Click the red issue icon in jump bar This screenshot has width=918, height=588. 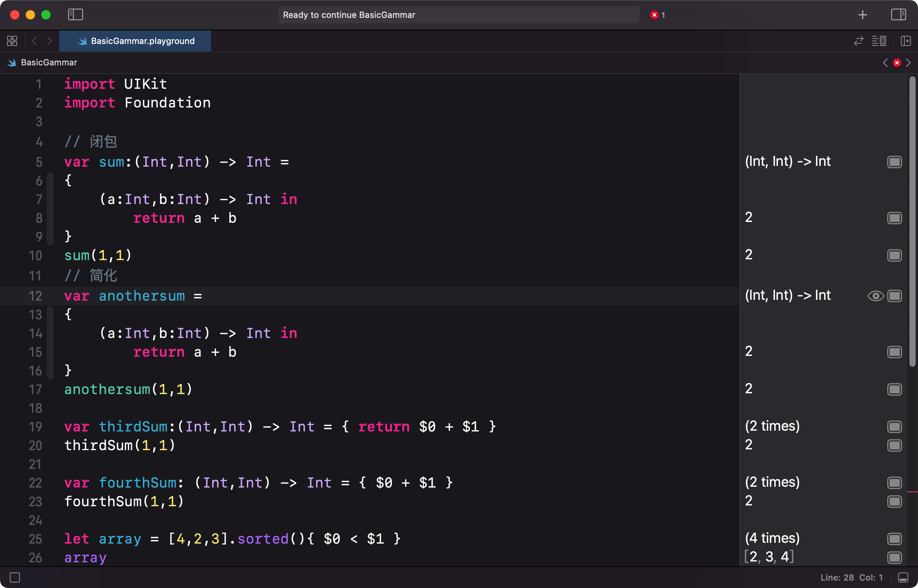point(897,63)
